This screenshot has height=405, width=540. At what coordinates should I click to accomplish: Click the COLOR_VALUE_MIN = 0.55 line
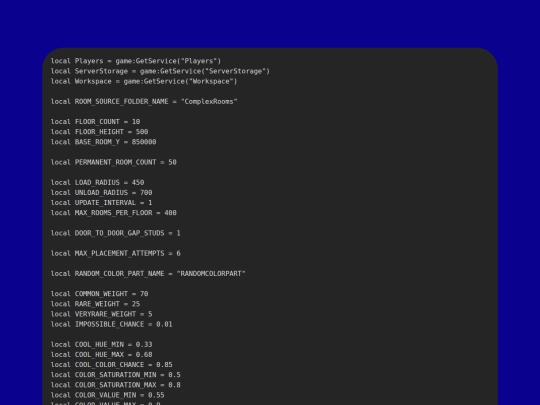point(107,395)
